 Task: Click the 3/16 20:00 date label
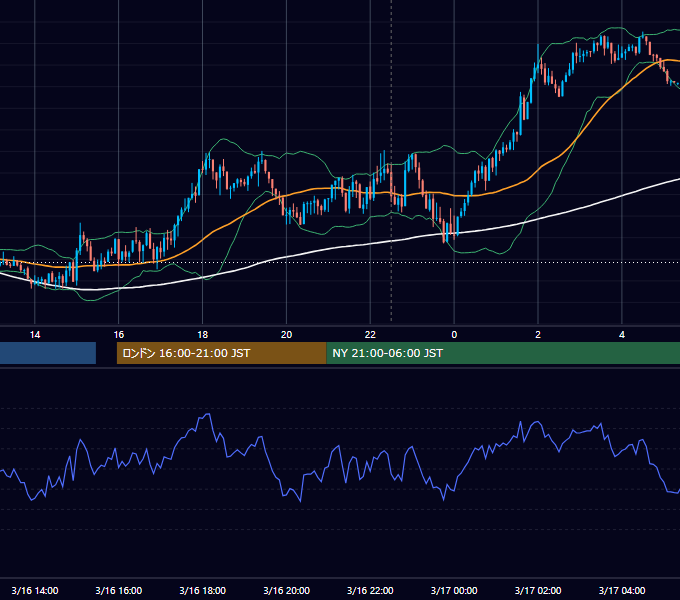[286, 590]
